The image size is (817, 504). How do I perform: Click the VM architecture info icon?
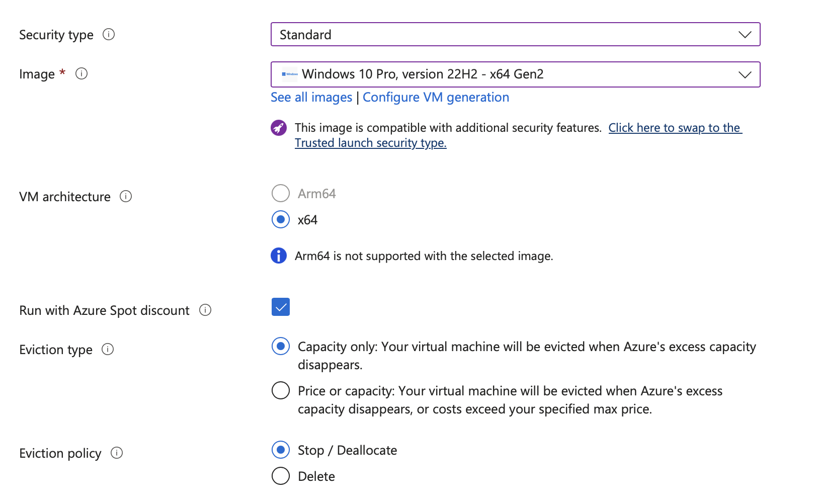point(126,196)
